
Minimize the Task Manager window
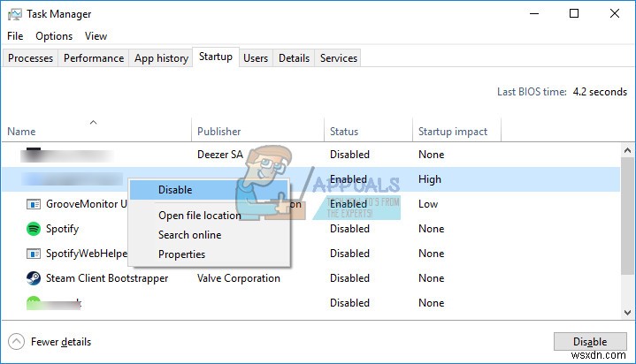[x=534, y=13]
